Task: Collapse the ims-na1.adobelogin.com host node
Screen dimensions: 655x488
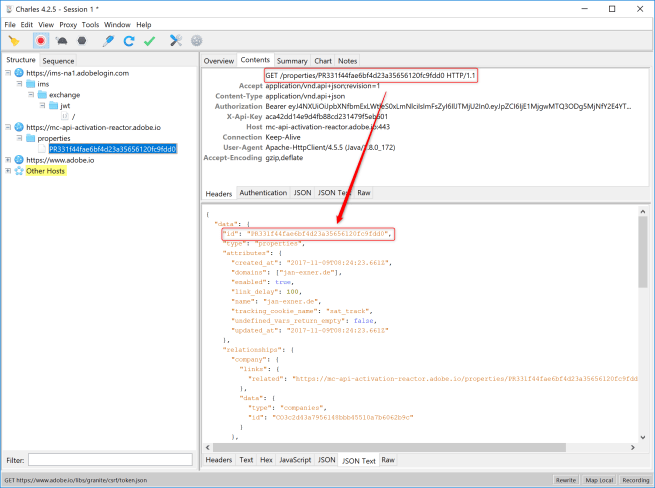Action: (x=8, y=73)
